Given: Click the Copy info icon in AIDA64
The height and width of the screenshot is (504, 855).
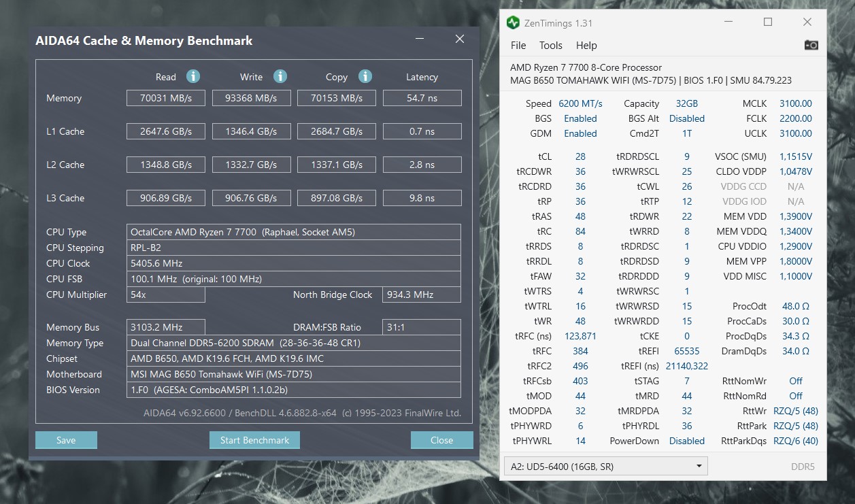Looking at the screenshot, I should tap(365, 76).
